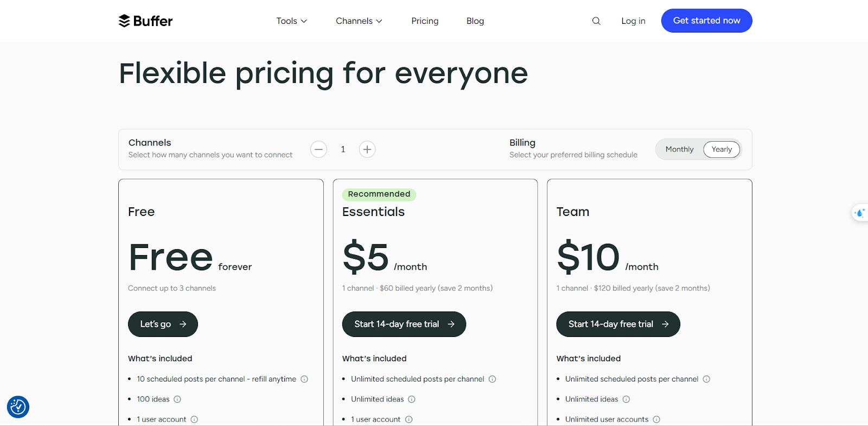Info icon for Essentials unlimited scheduled posts
The image size is (868, 426).
tap(493, 379)
